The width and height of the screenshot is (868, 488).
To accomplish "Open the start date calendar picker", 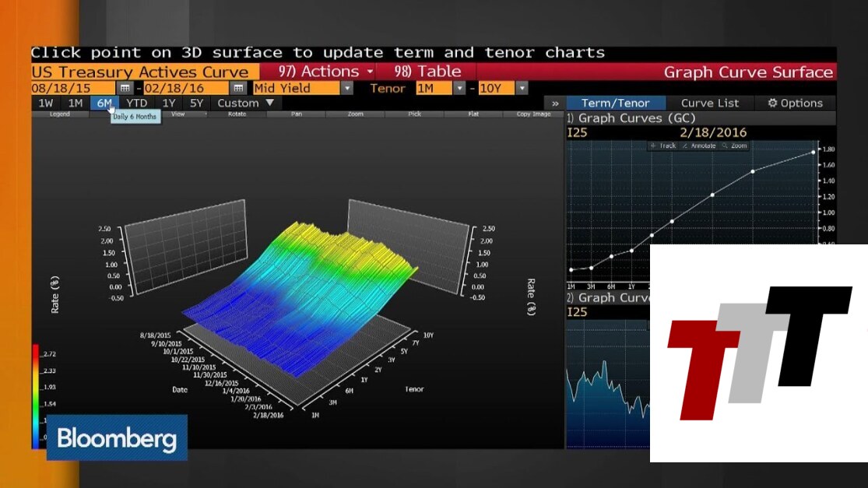I will [x=125, y=88].
